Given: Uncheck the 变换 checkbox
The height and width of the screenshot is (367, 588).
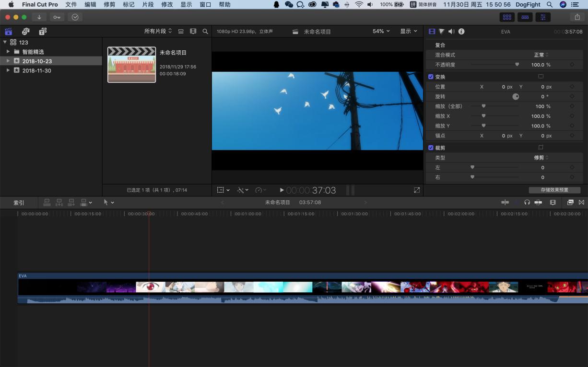Looking at the screenshot, I should (431, 77).
